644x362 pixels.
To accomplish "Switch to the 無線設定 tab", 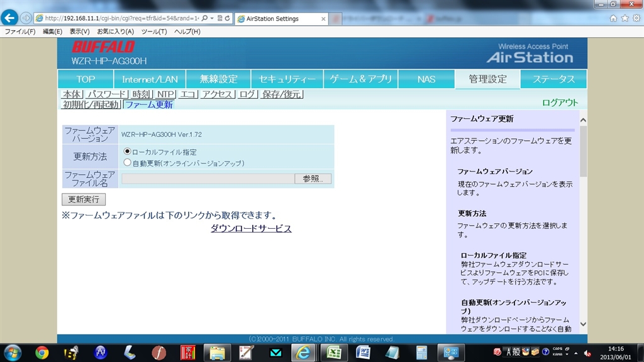I will [x=218, y=79].
